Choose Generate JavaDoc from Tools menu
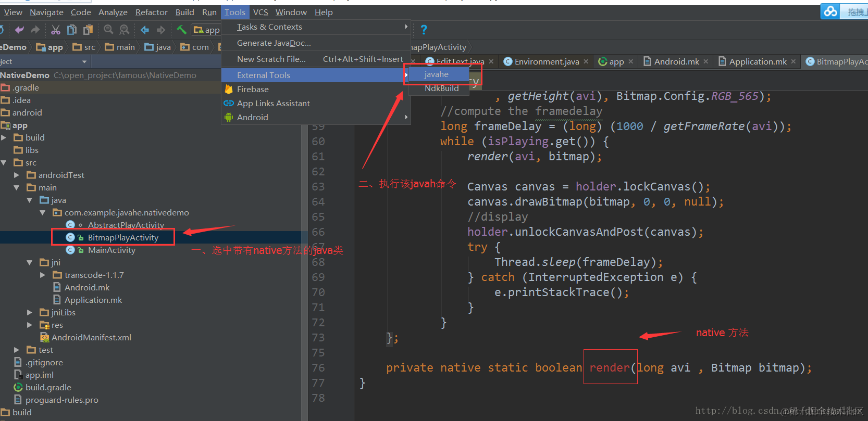868x421 pixels. [x=316, y=43]
